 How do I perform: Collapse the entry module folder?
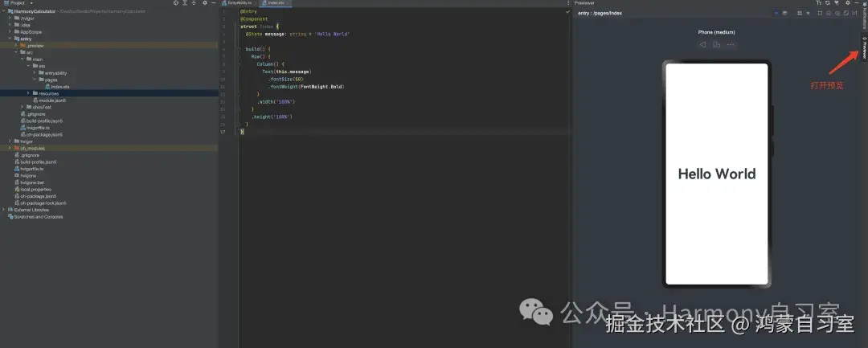click(x=10, y=39)
